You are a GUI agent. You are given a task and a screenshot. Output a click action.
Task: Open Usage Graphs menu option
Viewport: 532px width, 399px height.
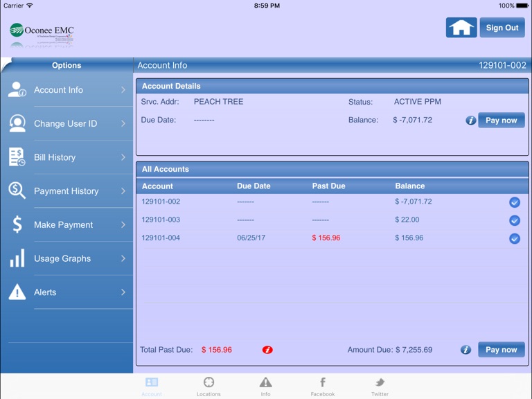[x=66, y=258]
